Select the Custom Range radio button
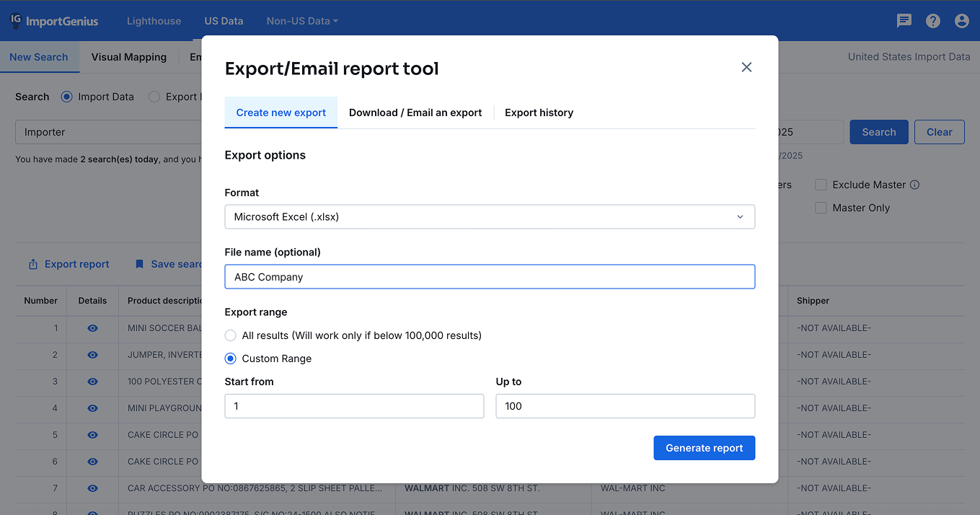The image size is (980, 515). coord(230,358)
